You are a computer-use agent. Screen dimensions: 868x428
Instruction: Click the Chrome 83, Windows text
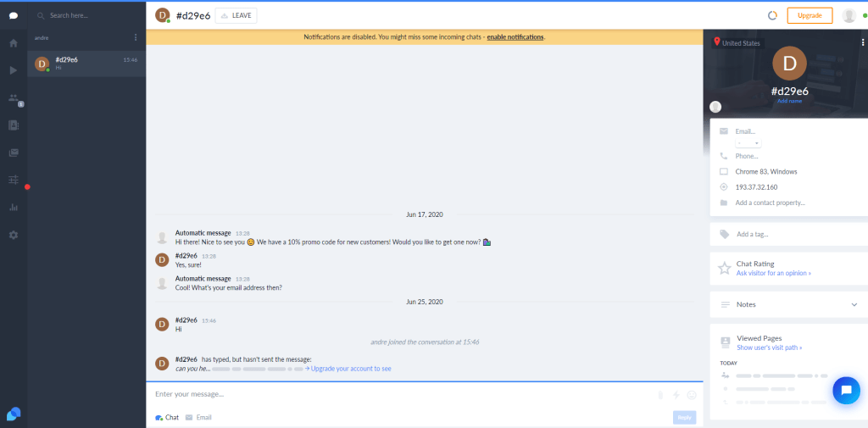click(766, 172)
